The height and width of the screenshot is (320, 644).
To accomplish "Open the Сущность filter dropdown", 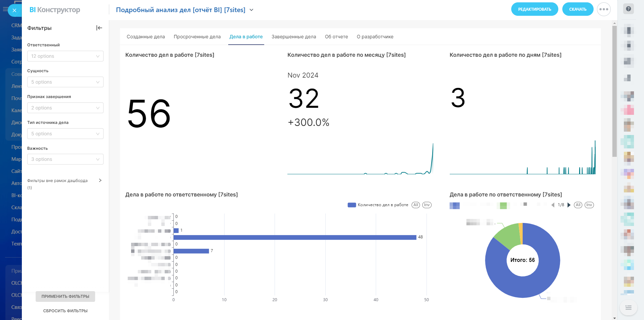I will pyautogui.click(x=65, y=82).
